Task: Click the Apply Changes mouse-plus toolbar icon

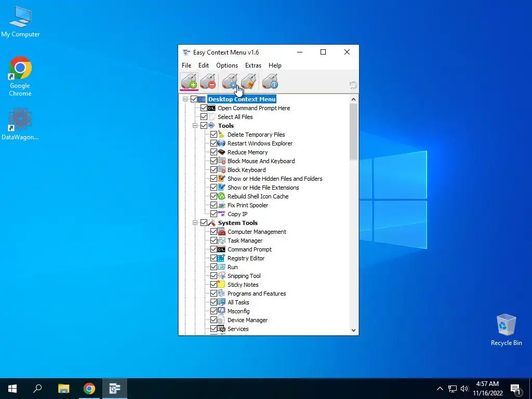Action: point(189,82)
